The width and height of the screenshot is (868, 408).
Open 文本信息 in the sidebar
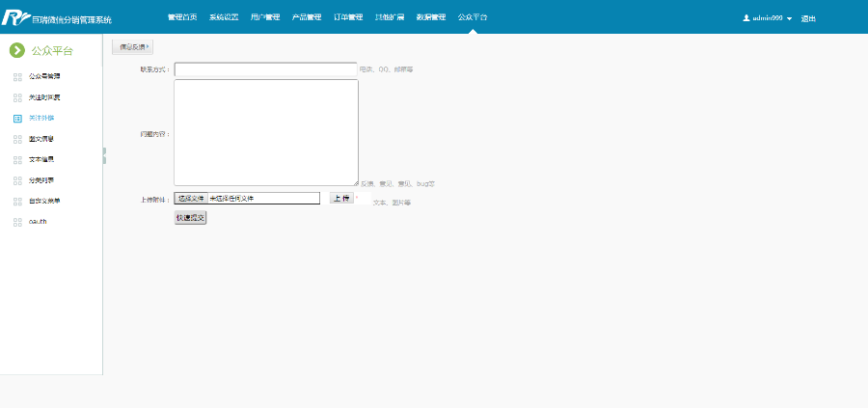(41, 159)
